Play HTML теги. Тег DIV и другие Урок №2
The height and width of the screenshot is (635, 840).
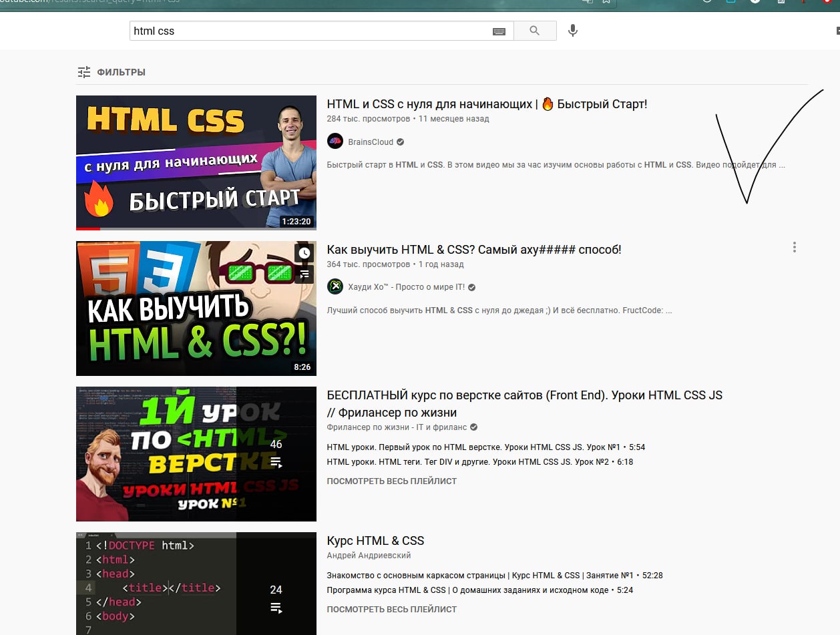(x=479, y=462)
